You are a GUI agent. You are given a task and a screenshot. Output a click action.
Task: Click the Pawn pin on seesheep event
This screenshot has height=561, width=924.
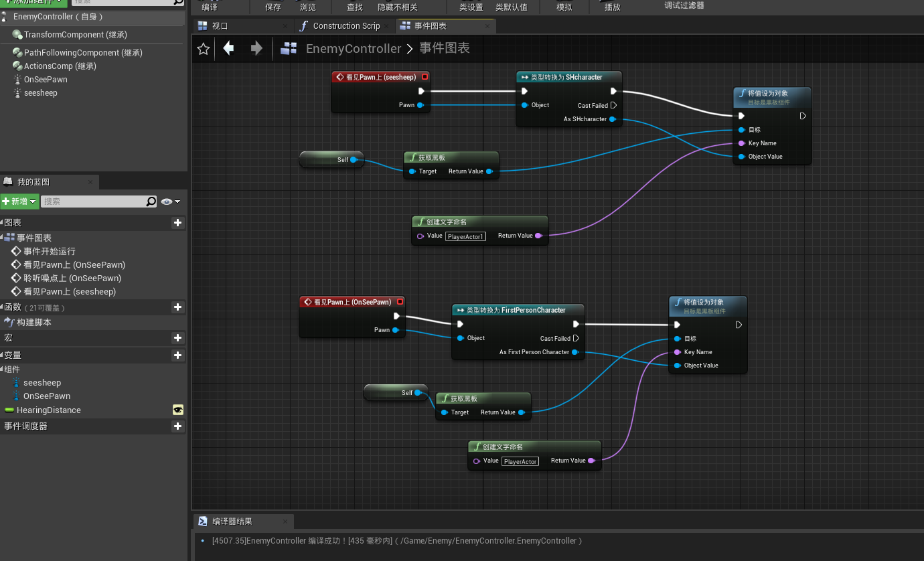tap(420, 105)
